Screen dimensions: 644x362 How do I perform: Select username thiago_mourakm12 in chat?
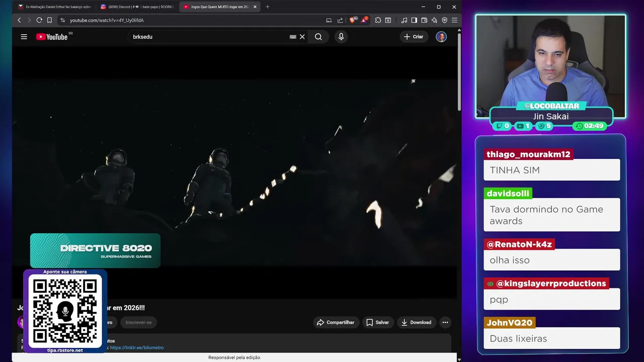(x=528, y=154)
